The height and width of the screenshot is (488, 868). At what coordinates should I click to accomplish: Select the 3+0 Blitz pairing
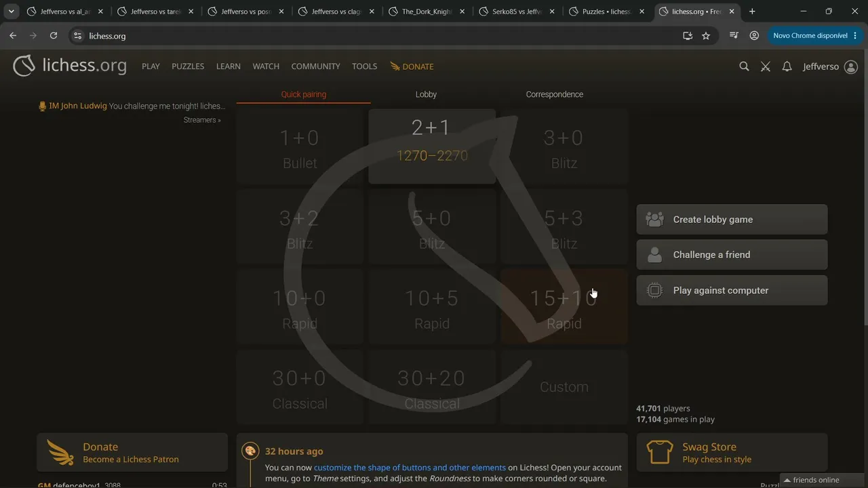(x=564, y=146)
